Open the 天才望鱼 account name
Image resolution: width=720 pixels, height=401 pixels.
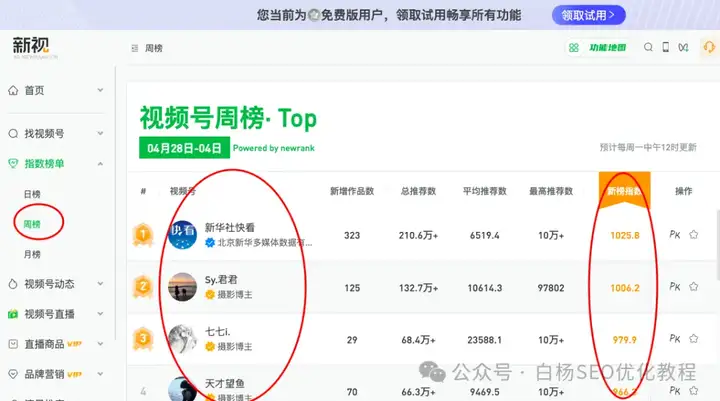click(225, 383)
